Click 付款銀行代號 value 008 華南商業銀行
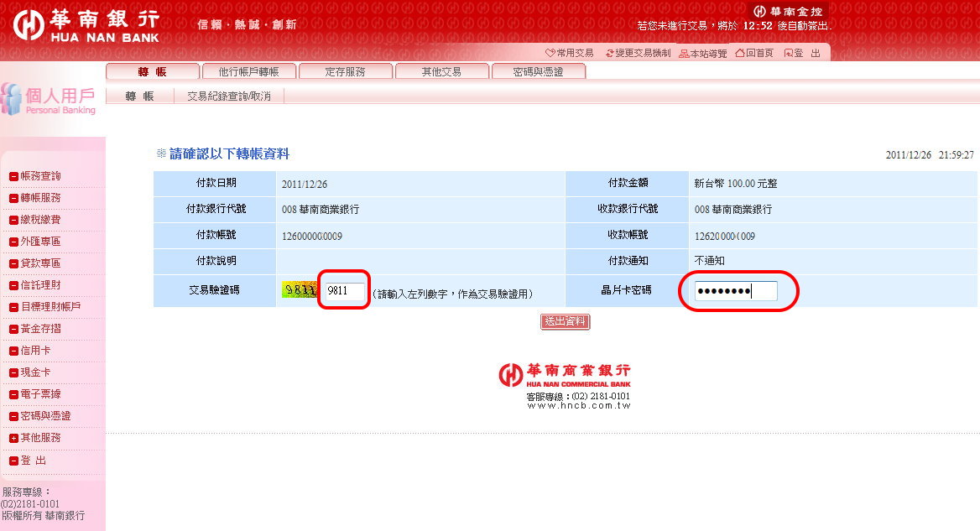Viewport: 980px width, 531px height. [320, 210]
